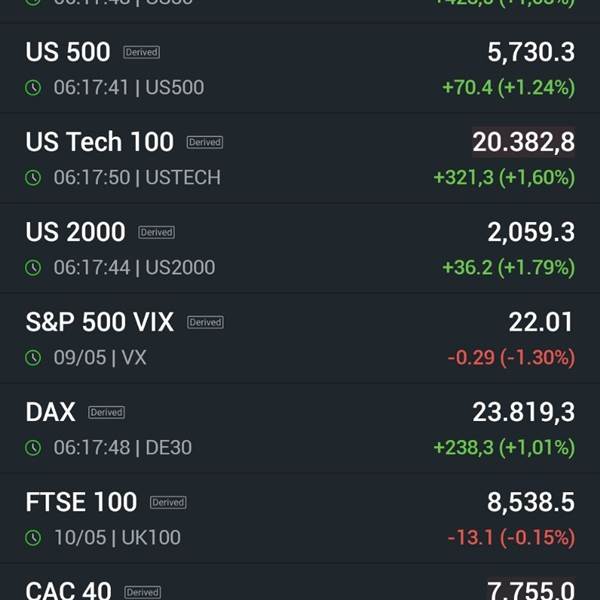Click the Derived badge next to S&P 500 VIX

pyautogui.click(x=205, y=322)
